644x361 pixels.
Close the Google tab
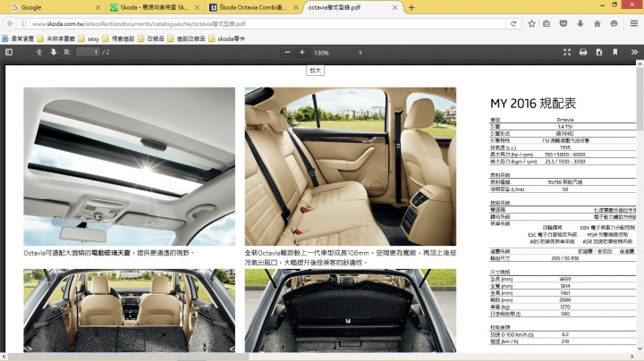click(97, 7)
